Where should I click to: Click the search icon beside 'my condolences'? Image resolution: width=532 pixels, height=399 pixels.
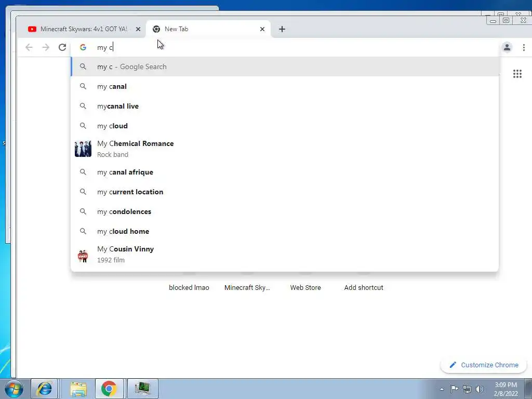(83, 211)
